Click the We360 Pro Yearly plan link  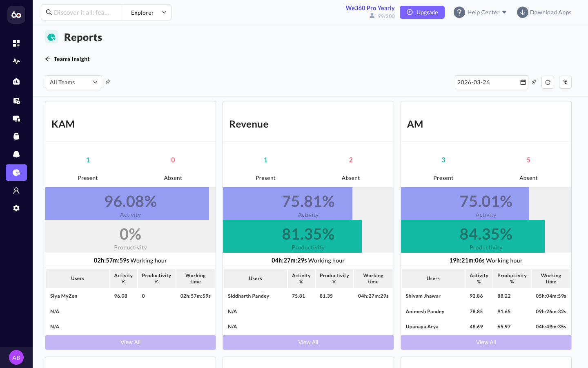pos(370,8)
